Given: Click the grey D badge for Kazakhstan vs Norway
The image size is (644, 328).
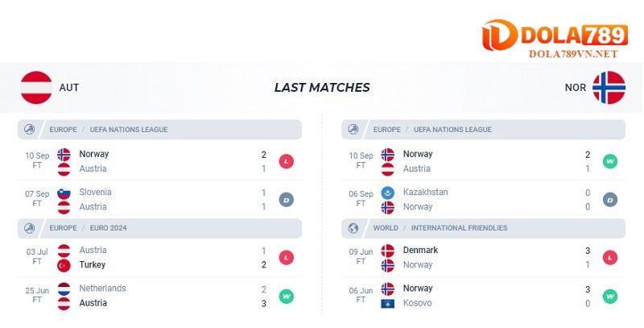Looking at the screenshot, I should click(609, 200).
